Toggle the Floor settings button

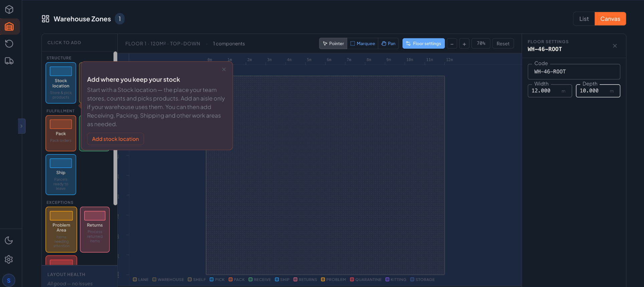click(424, 43)
